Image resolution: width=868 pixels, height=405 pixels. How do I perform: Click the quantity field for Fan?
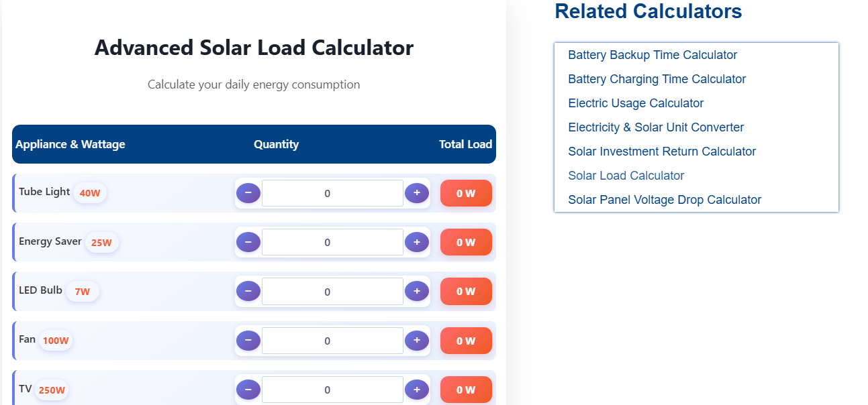coord(332,340)
